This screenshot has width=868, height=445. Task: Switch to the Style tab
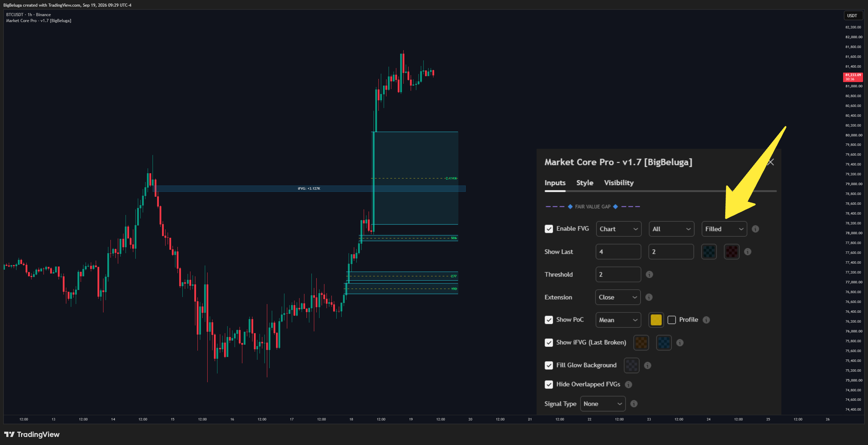pos(585,183)
